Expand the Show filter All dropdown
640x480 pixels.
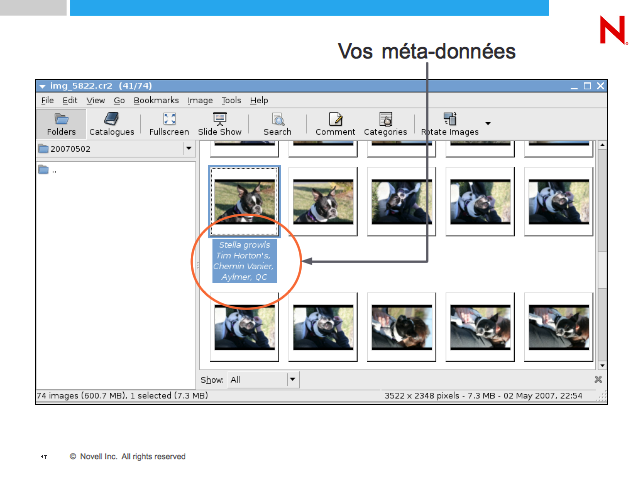tap(292, 380)
